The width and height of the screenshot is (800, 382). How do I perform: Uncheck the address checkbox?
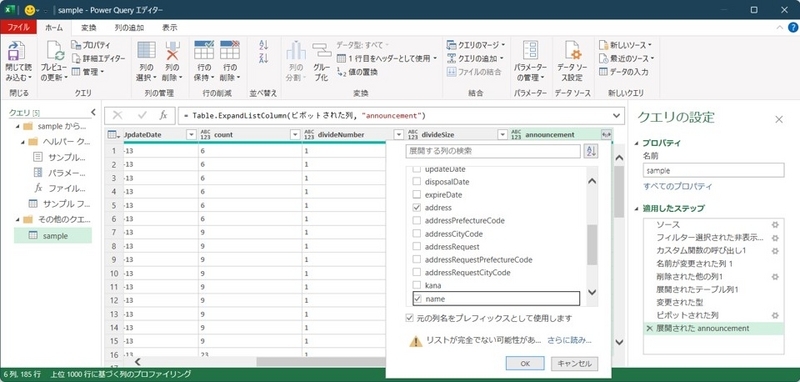point(416,208)
